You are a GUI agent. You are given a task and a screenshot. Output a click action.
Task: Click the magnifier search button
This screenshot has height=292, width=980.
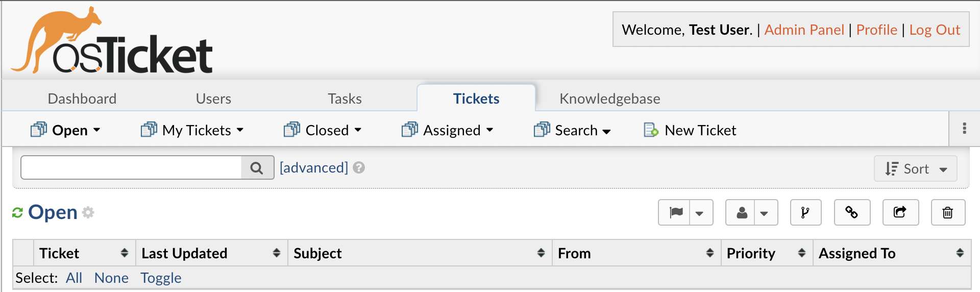[257, 168]
